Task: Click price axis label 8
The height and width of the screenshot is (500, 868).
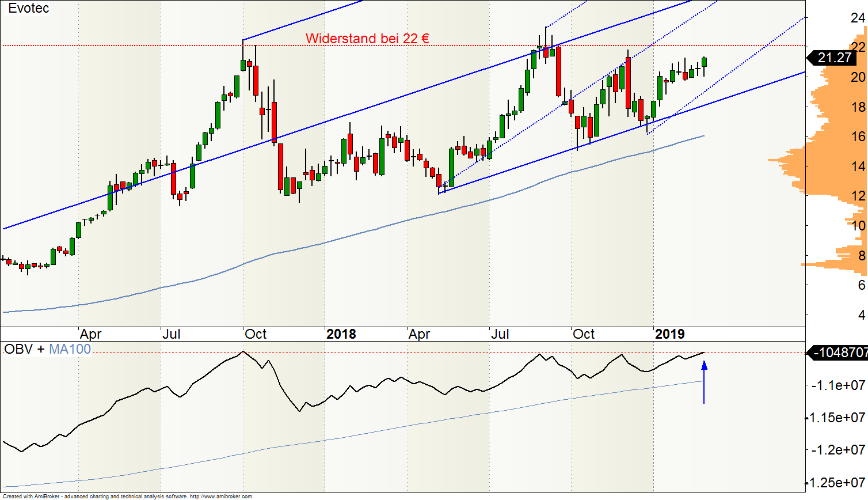Action: tap(861, 256)
